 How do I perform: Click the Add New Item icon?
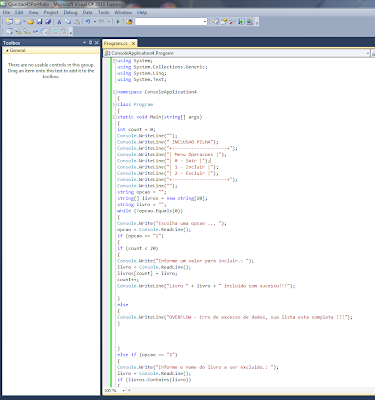[x=18, y=22]
